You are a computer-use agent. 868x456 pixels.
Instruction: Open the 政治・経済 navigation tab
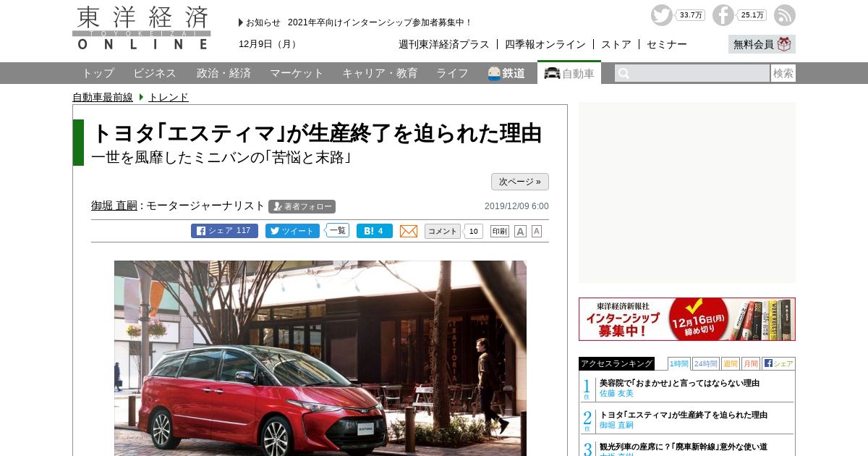[x=224, y=73]
